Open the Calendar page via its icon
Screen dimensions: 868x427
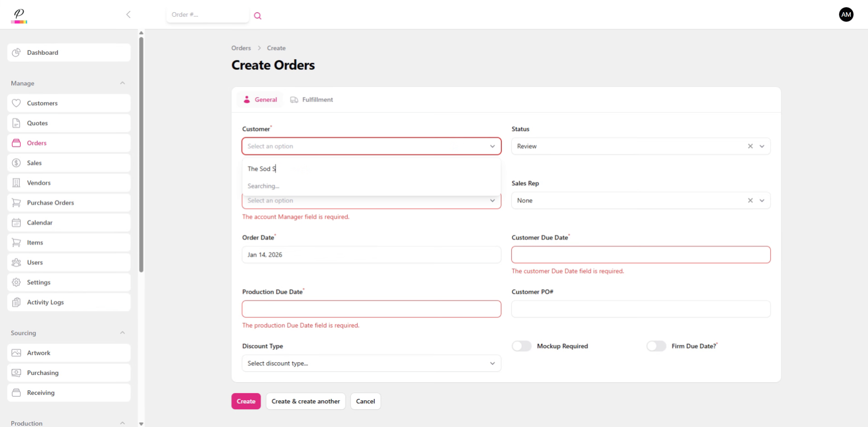click(16, 222)
